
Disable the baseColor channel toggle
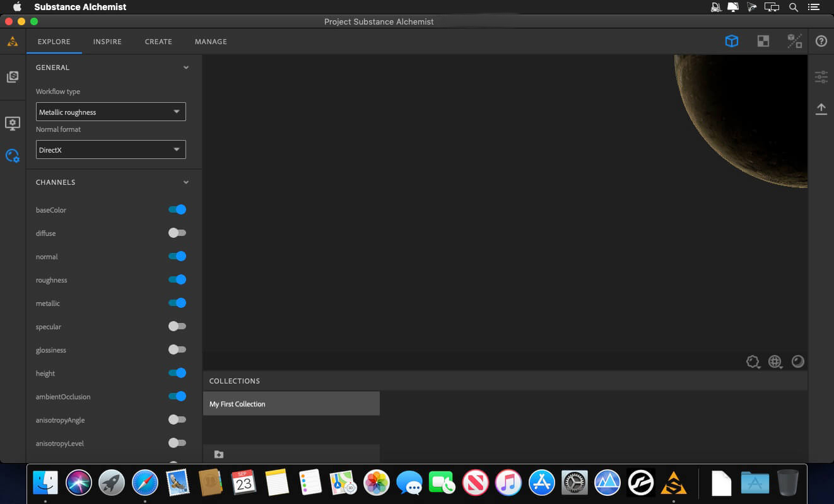(177, 209)
